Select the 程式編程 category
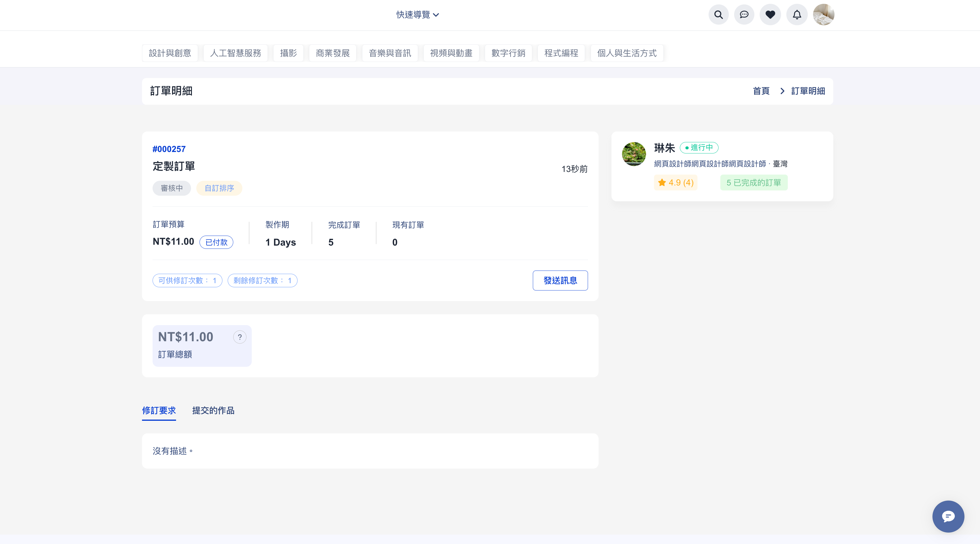Screen dimensions: 980x544 click(x=561, y=53)
